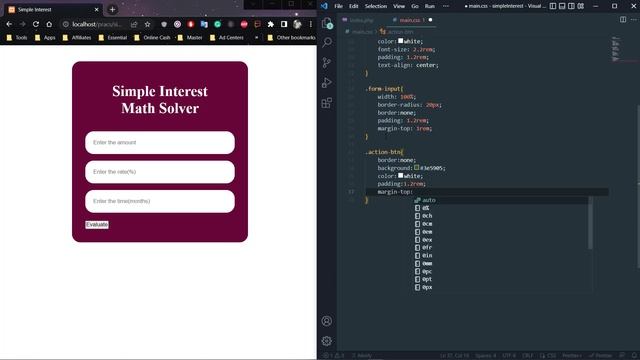Open the Go menu

pyautogui.click(x=415, y=6)
